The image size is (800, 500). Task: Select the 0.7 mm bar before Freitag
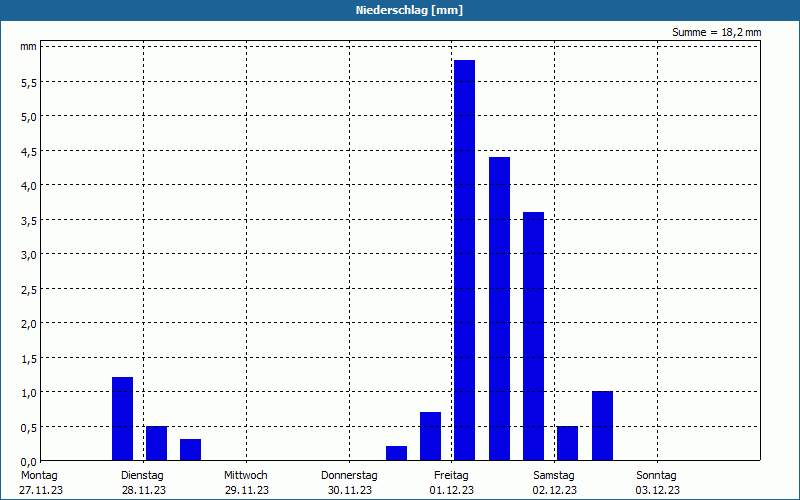(x=430, y=436)
